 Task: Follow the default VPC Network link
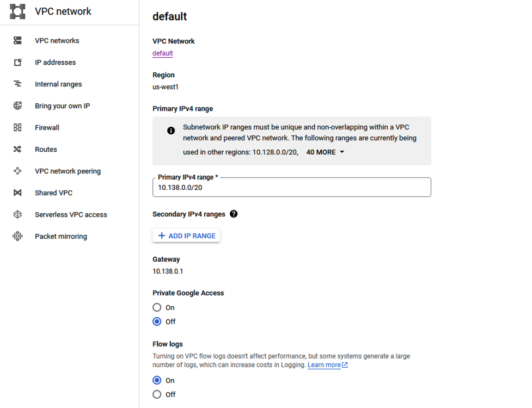point(162,53)
